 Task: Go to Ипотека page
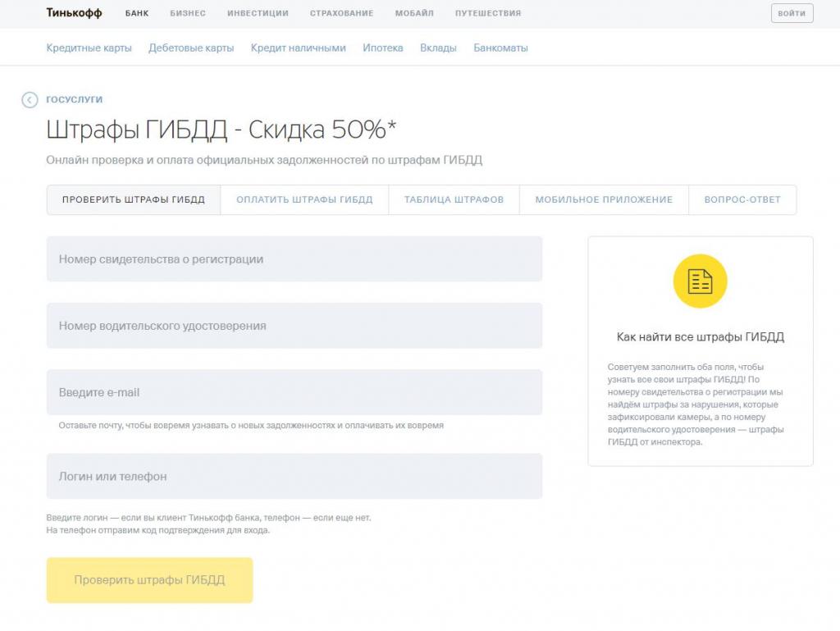click(382, 48)
